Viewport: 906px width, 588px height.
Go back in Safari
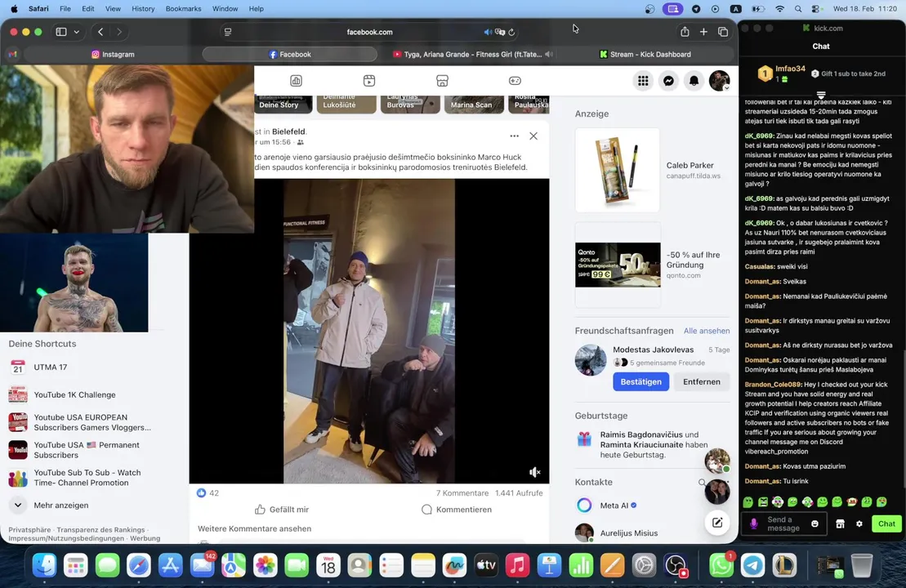pos(100,32)
